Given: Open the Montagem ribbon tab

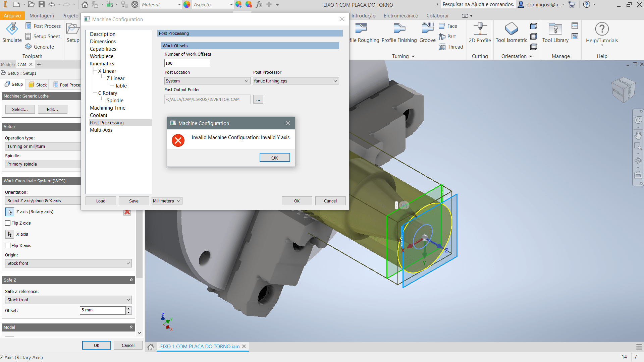Looking at the screenshot, I should [42, 16].
